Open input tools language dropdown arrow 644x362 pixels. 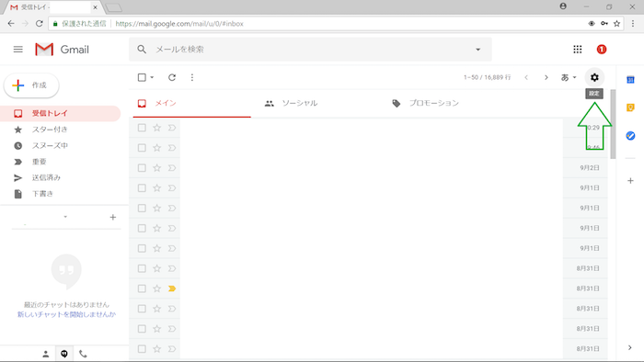coord(575,77)
